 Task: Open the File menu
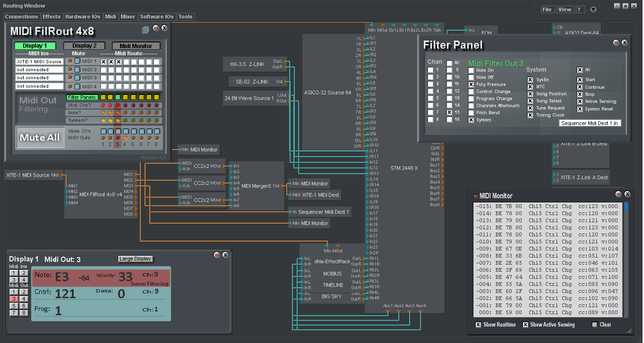point(547,9)
